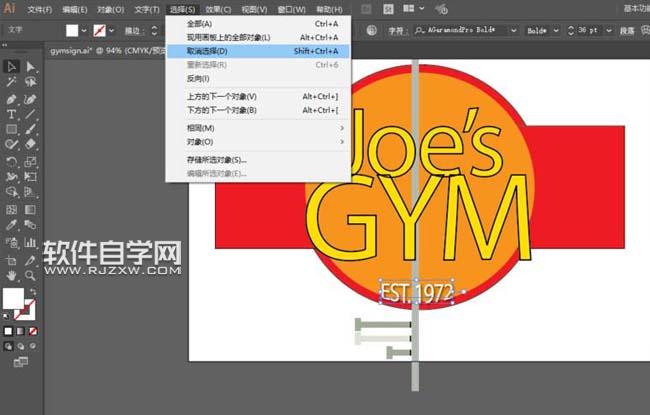Viewport: 650px width, 415px height.
Task: Choose 取消选择(D) from the menu
Action: click(258, 51)
